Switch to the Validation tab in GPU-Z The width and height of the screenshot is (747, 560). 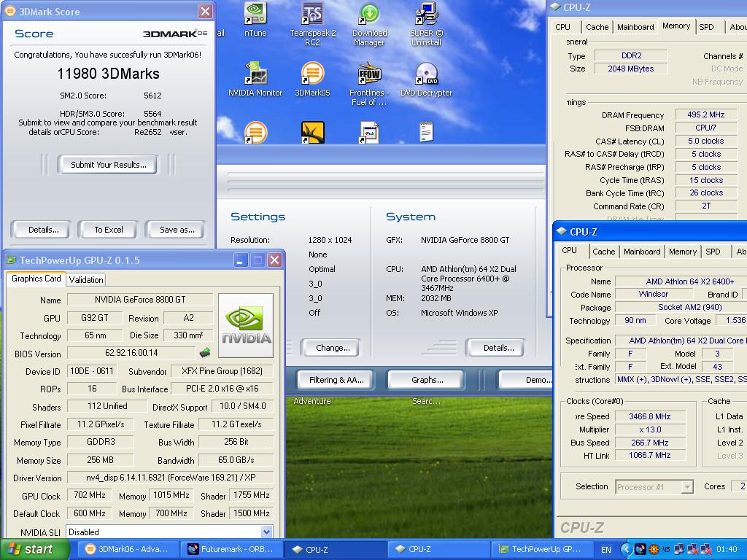[86, 279]
